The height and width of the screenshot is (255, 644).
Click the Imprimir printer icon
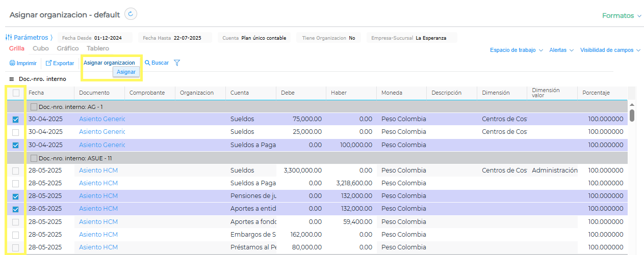click(x=12, y=63)
